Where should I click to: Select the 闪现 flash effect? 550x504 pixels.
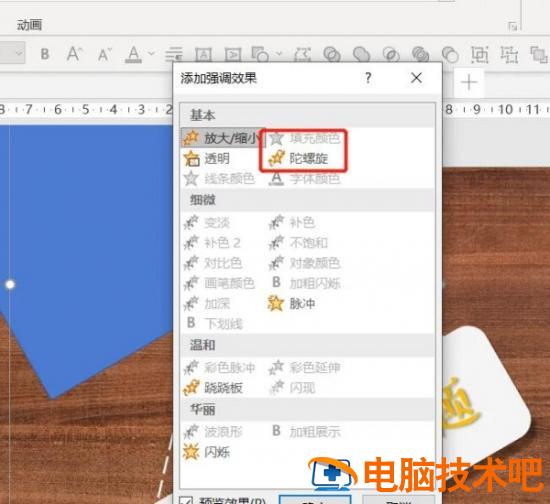(x=292, y=388)
